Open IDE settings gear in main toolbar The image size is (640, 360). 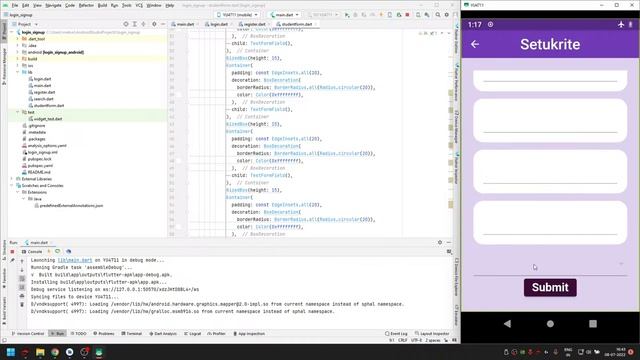click(x=447, y=15)
